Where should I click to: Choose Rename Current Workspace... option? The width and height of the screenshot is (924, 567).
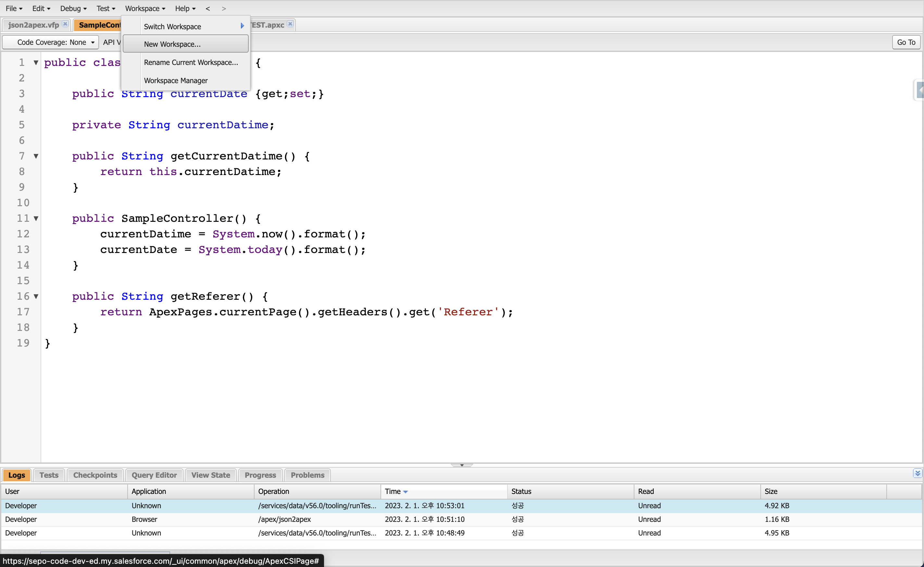pos(191,62)
